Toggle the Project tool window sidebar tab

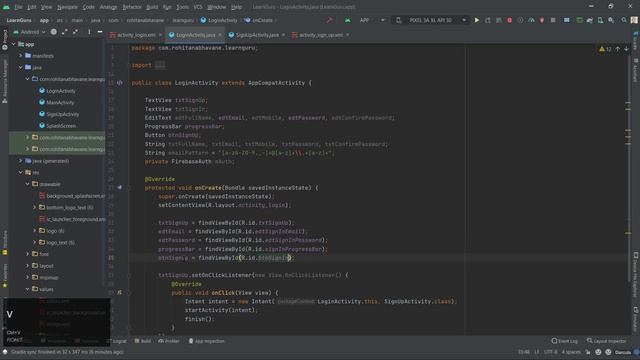tap(4, 40)
